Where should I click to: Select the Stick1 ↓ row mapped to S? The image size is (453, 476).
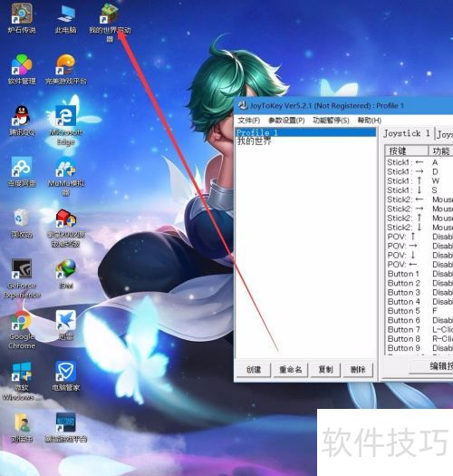pyautogui.click(x=419, y=190)
